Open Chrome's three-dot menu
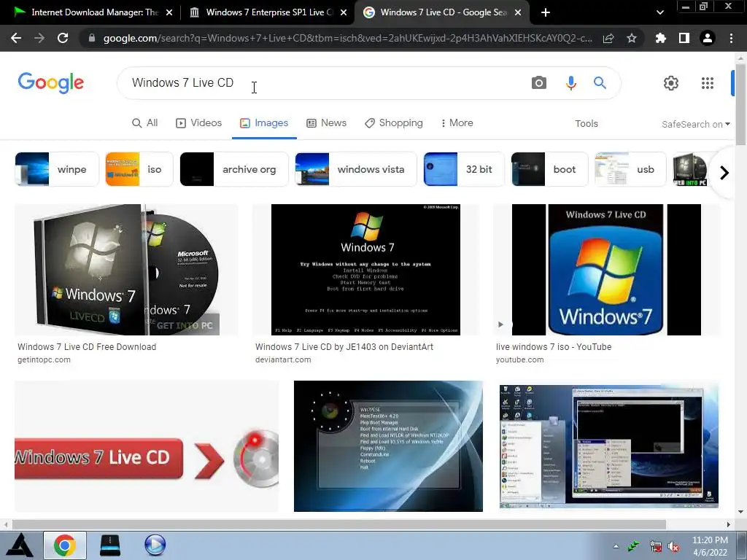This screenshot has height=560, width=747. coord(731,38)
